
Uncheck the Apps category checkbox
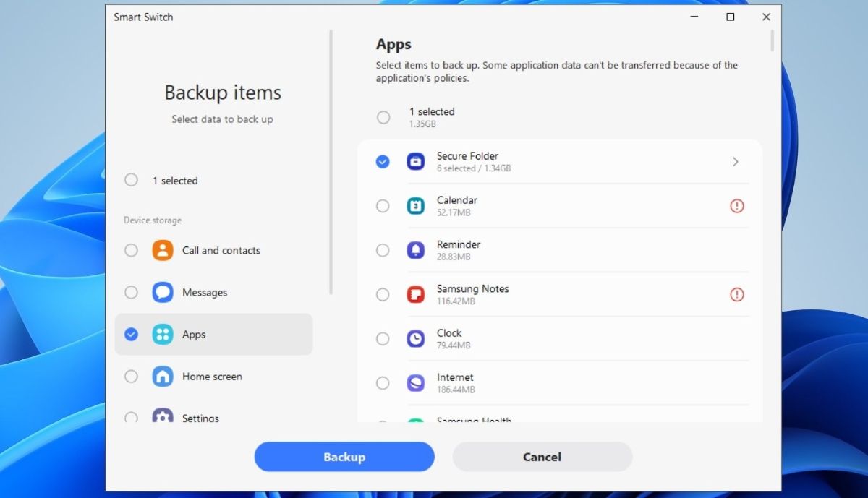[131, 335]
